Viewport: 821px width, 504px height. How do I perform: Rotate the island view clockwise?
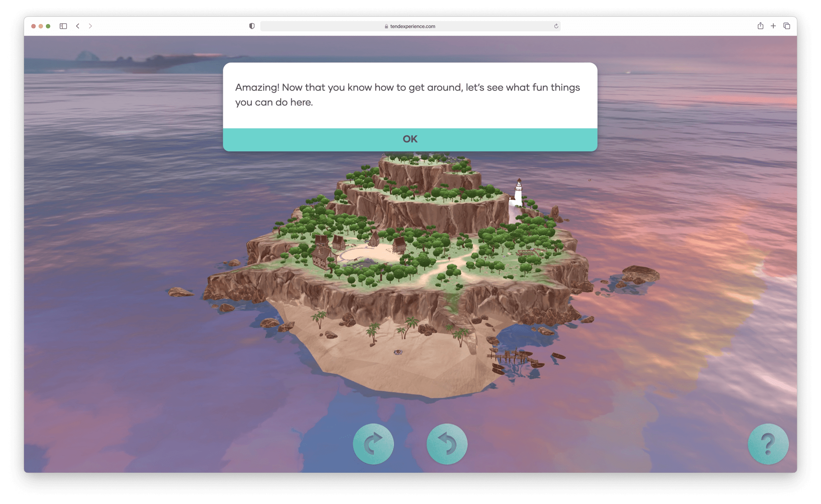(373, 444)
